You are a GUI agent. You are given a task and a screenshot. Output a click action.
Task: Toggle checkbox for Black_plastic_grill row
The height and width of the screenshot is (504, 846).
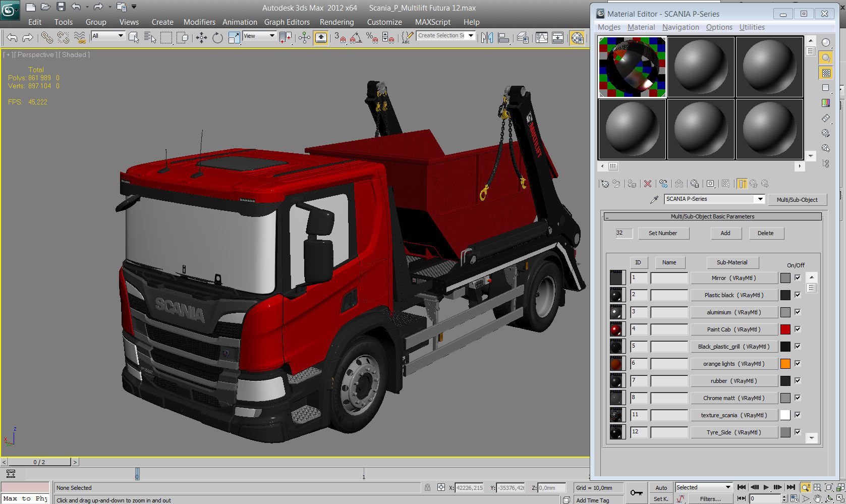click(798, 346)
